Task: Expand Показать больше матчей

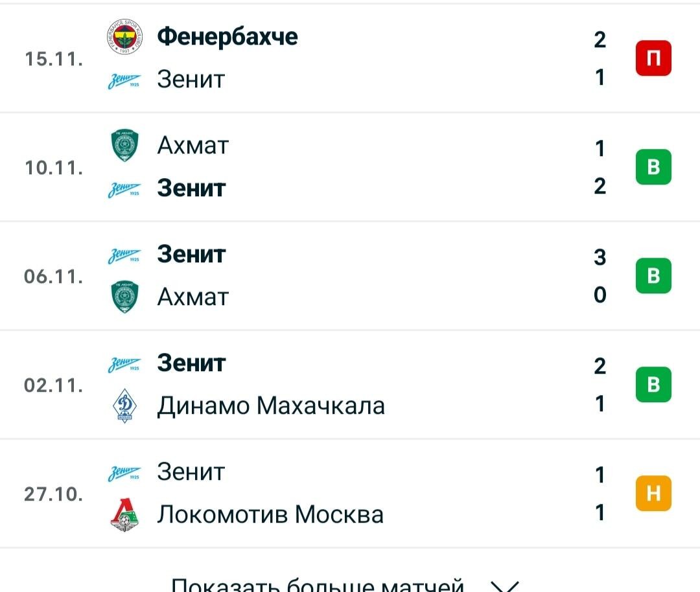Action: (345, 584)
